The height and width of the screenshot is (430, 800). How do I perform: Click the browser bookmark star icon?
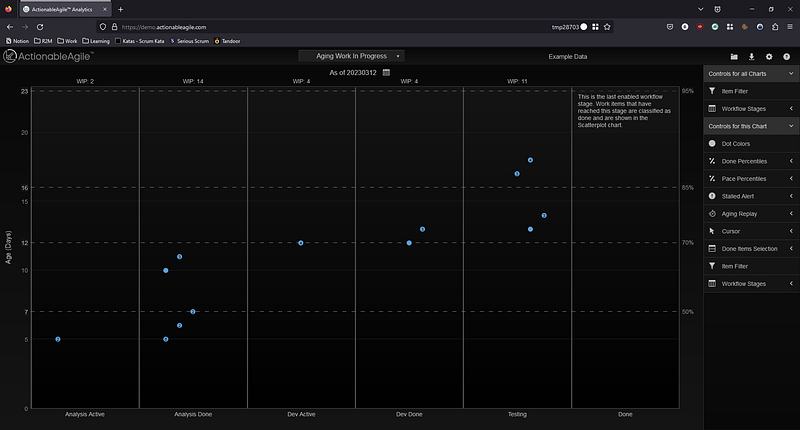click(x=607, y=27)
